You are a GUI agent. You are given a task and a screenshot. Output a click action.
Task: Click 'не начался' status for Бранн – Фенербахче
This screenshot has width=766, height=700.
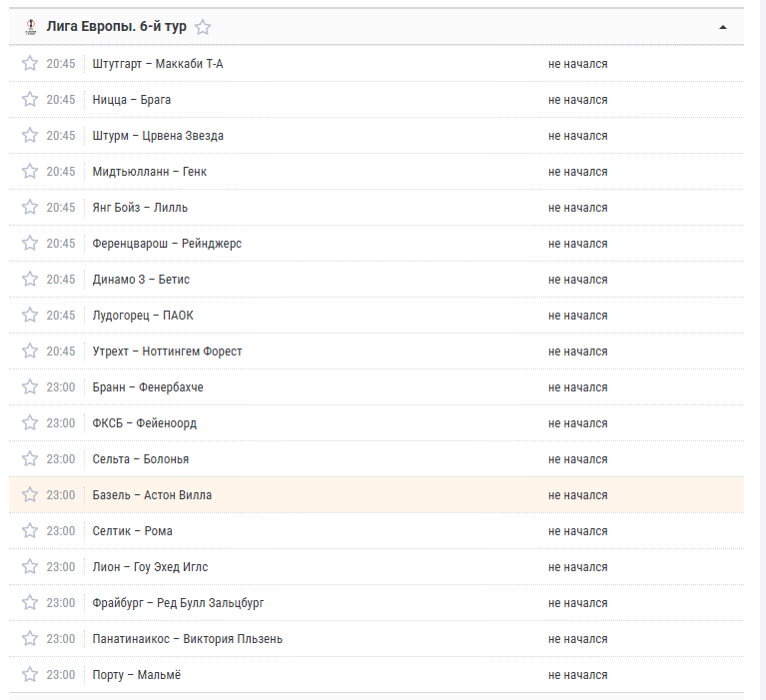click(x=577, y=387)
